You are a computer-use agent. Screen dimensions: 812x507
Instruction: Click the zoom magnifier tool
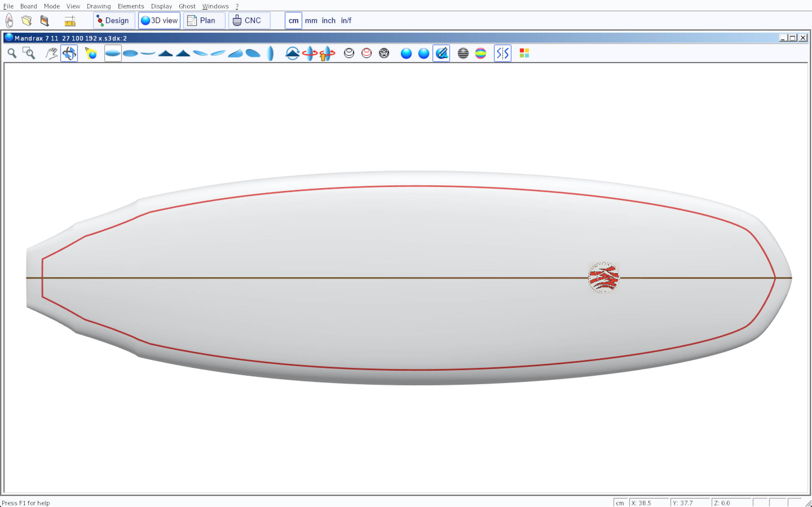pyautogui.click(x=12, y=53)
